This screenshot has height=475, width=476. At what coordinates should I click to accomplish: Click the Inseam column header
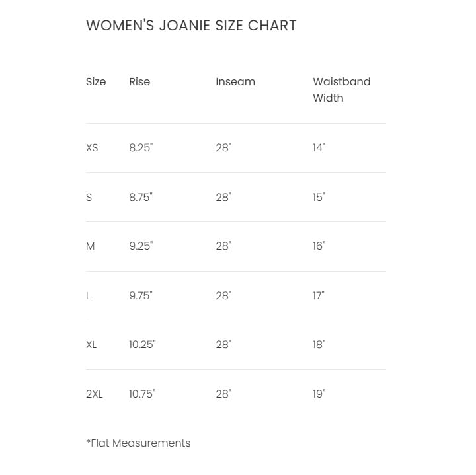[235, 82]
